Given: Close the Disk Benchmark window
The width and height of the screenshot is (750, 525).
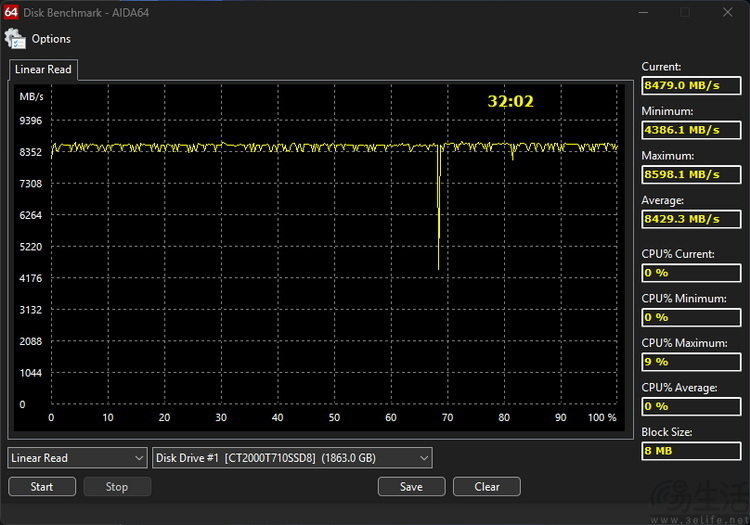Looking at the screenshot, I should (x=727, y=12).
